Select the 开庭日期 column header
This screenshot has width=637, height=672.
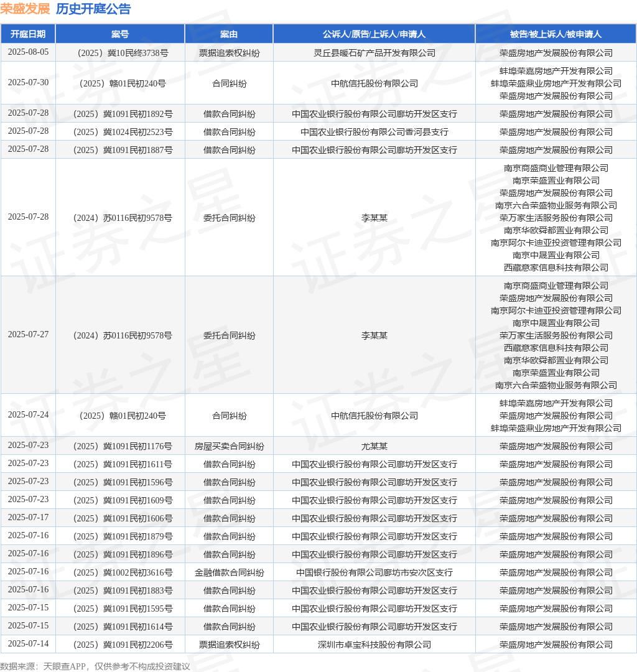coord(28,34)
